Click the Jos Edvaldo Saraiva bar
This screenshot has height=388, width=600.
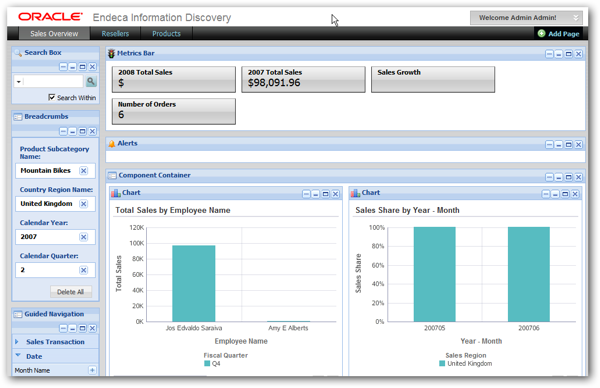click(x=194, y=284)
